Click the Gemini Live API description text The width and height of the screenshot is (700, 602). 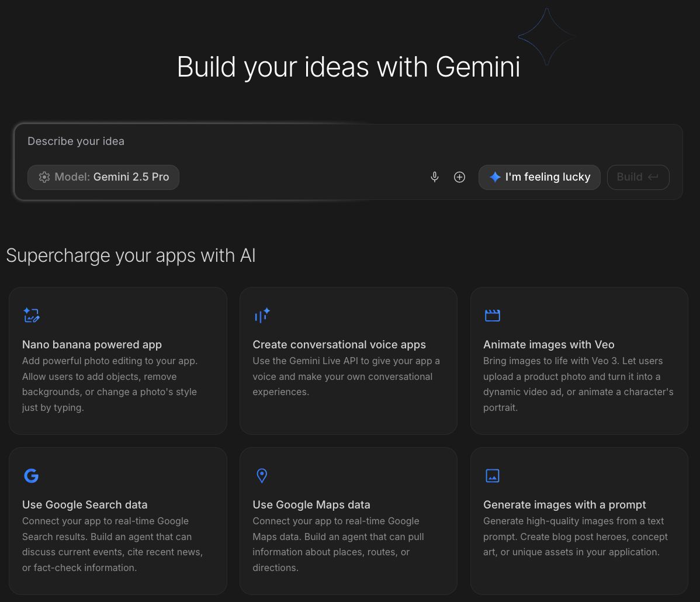click(x=346, y=376)
